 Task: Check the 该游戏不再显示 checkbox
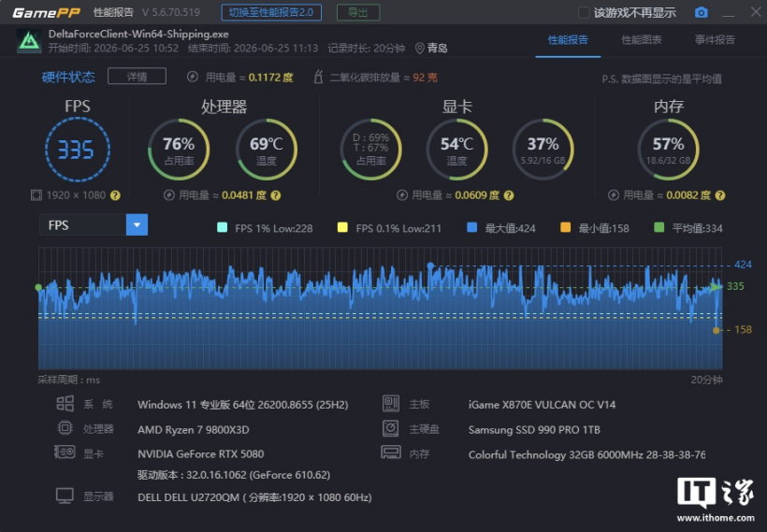(584, 13)
